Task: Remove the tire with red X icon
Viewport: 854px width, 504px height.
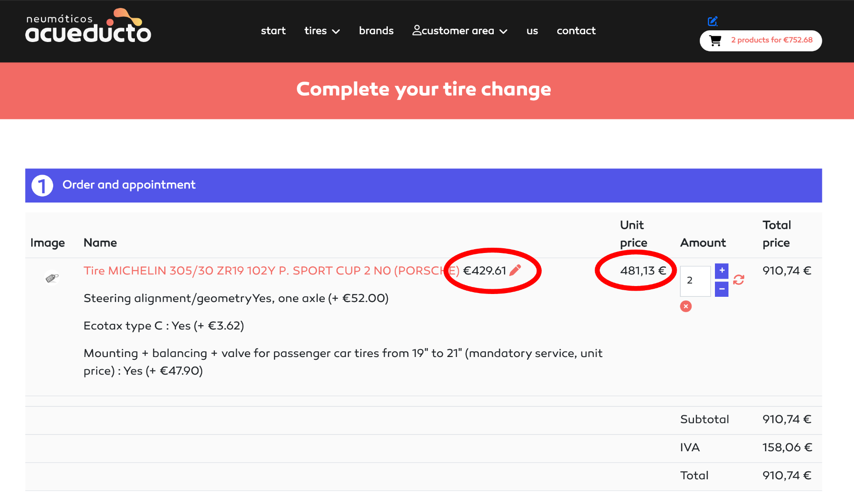Action: click(686, 306)
